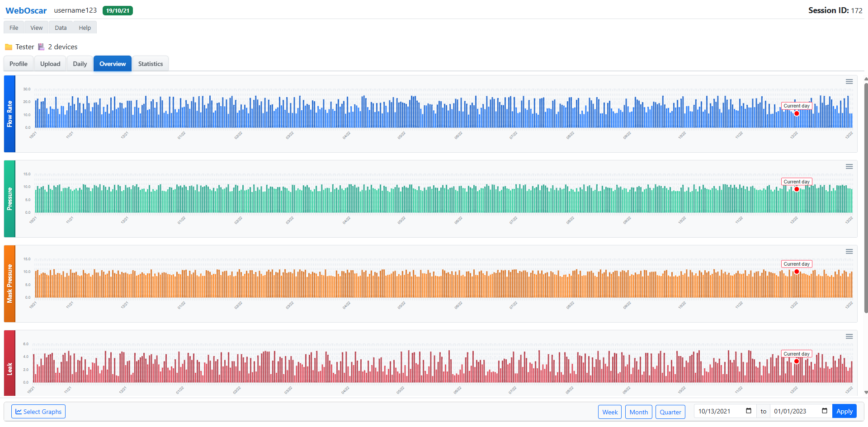Click the red Current day marker on Flow Rate
Viewport: 868px width, 427px height.
(797, 113)
